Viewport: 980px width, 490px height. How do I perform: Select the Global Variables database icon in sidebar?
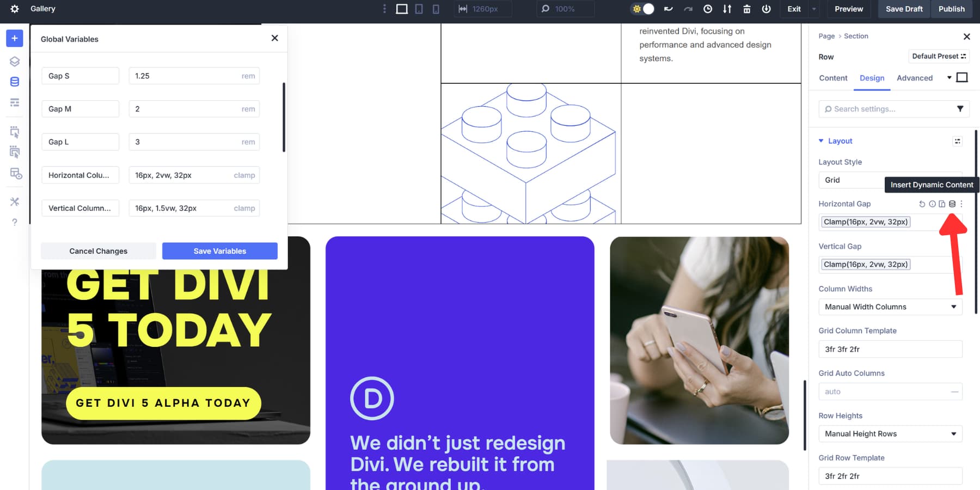click(x=15, y=82)
